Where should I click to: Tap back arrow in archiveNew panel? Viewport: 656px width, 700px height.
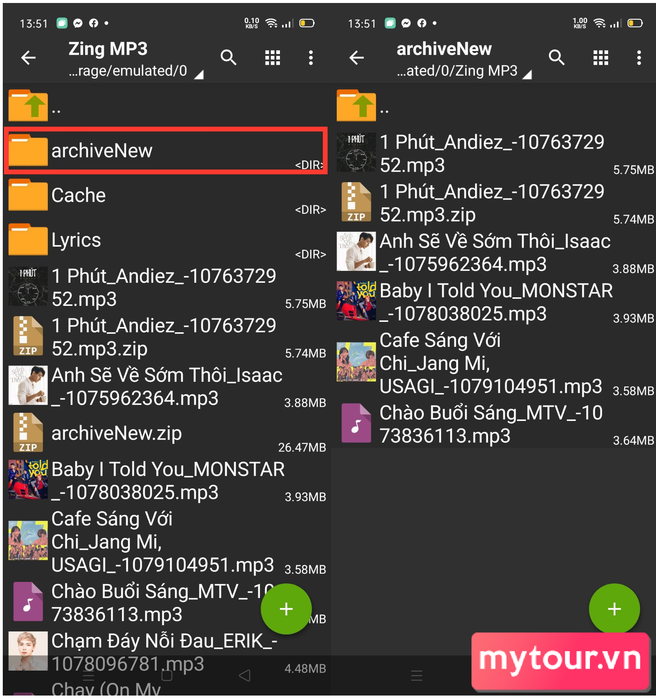pyautogui.click(x=357, y=58)
